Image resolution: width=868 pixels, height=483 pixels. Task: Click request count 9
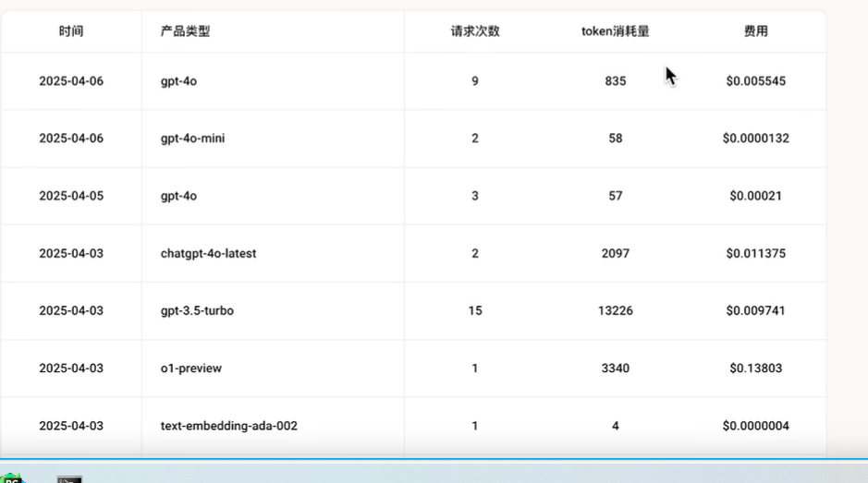point(475,80)
